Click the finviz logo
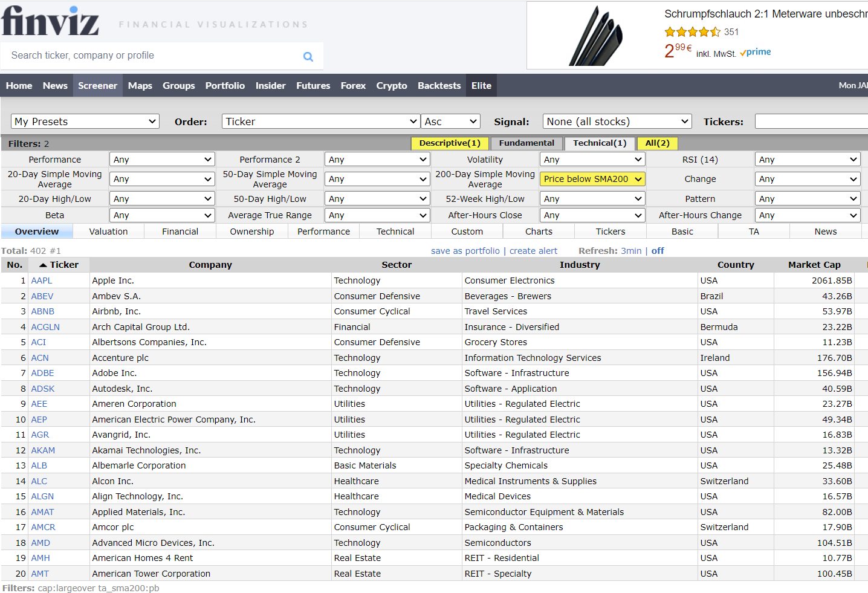This screenshot has width=868, height=593. (x=50, y=21)
